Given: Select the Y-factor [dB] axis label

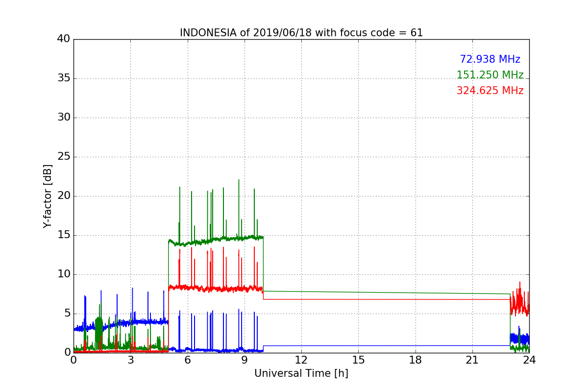Looking at the screenshot, I should (x=48, y=196).
